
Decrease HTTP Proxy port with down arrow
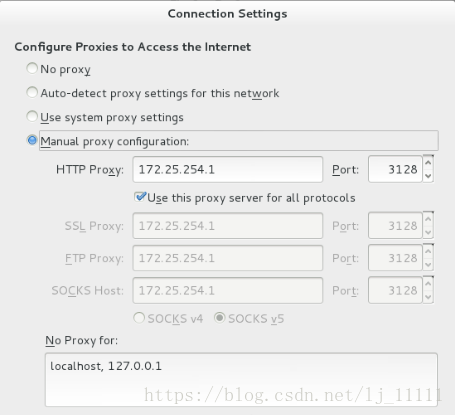point(428,176)
